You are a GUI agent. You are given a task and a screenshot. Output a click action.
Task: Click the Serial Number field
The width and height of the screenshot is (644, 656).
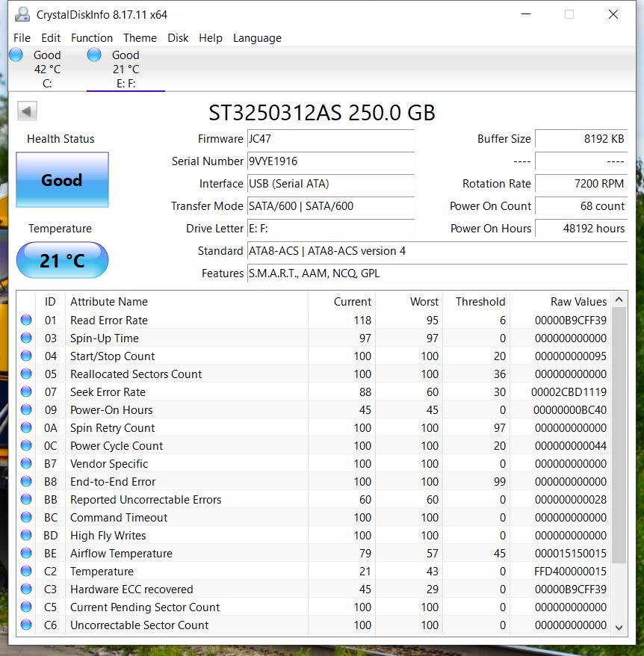click(330, 161)
